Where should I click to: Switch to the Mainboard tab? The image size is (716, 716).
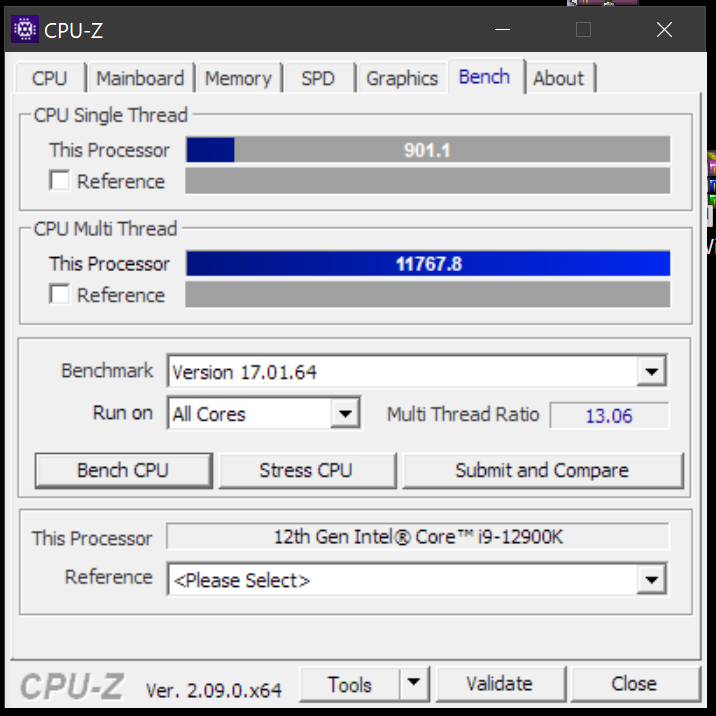pyautogui.click(x=140, y=78)
